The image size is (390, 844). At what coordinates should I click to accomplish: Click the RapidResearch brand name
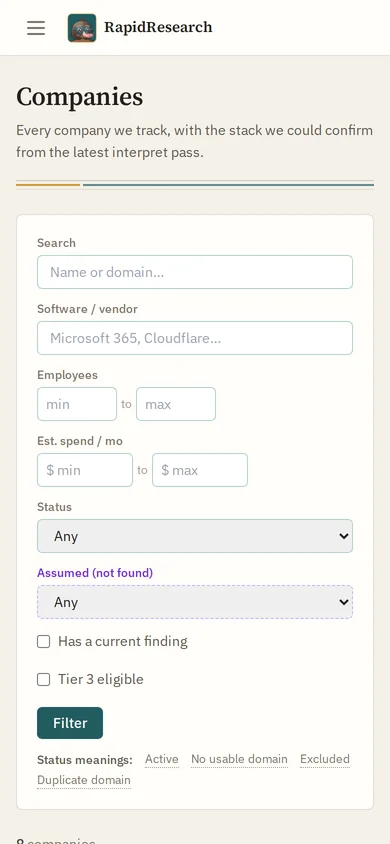pyautogui.click(x=158, y=27)
